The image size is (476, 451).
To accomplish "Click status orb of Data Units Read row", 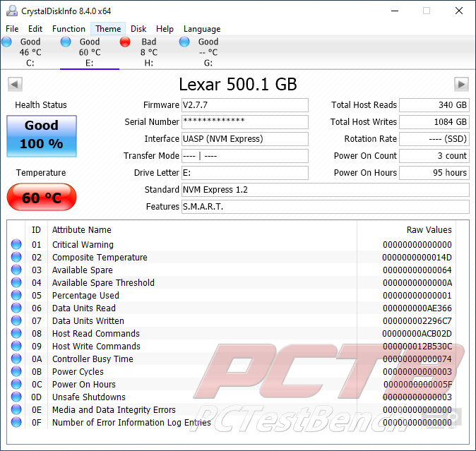I will 16,308.
